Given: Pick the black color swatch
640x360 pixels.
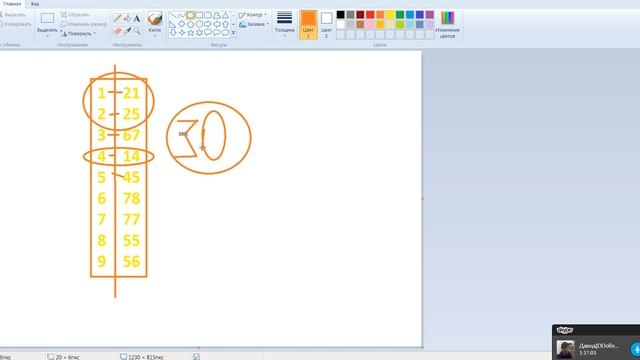Looking at the screenshot, I should pyautogui.click(x=340, y=15).
